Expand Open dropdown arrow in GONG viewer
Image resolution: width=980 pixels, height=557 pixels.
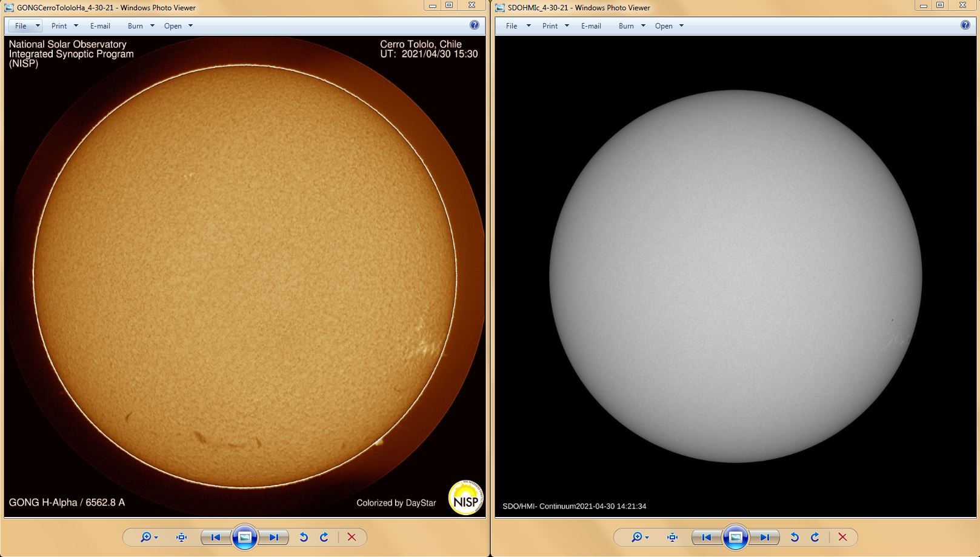point(190,25)
